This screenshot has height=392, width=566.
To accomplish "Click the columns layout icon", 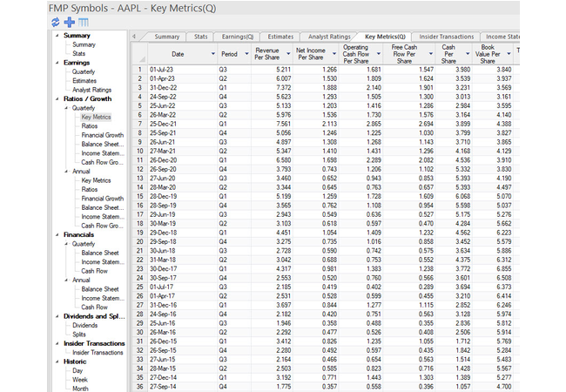I will (x=84, y=23).
